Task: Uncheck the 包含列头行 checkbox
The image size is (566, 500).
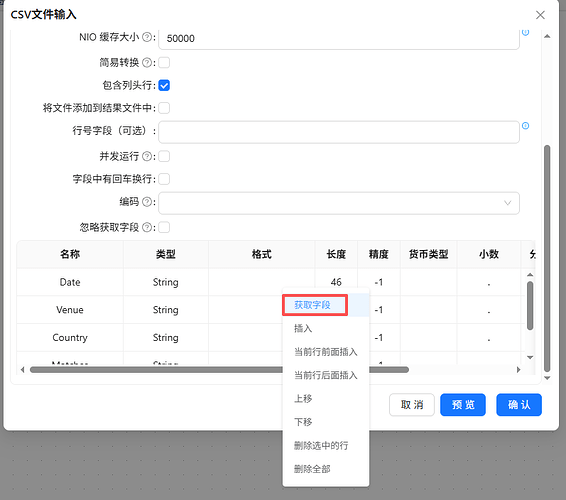Action: click(164, 86)
